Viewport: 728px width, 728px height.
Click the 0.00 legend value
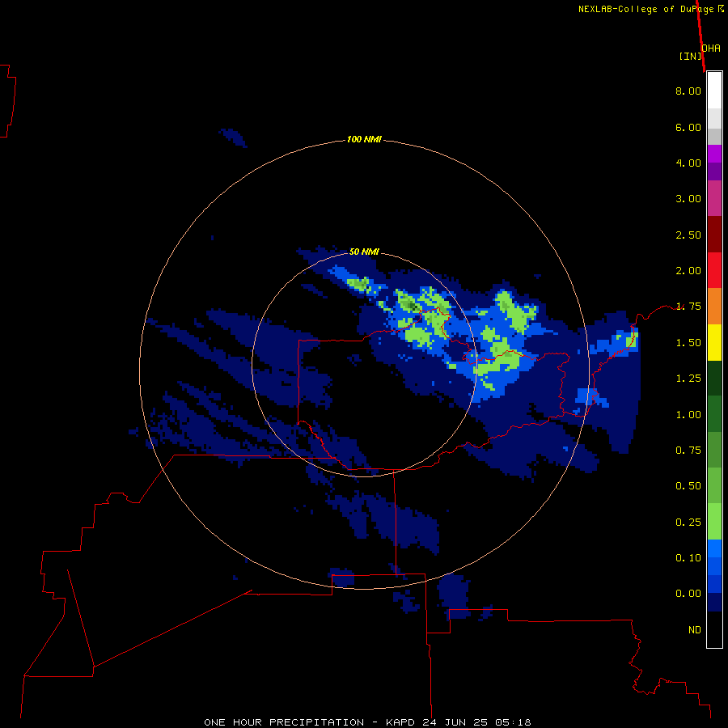(688, 594)
